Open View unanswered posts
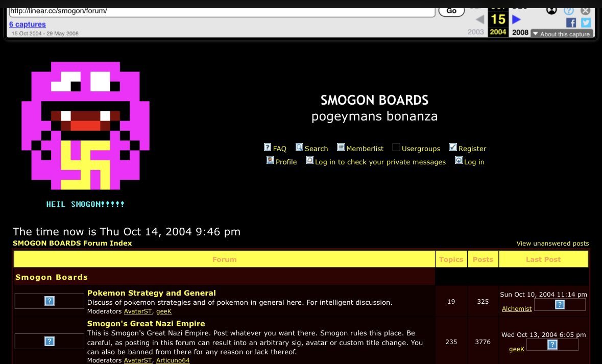 click(x=552, y=244)
